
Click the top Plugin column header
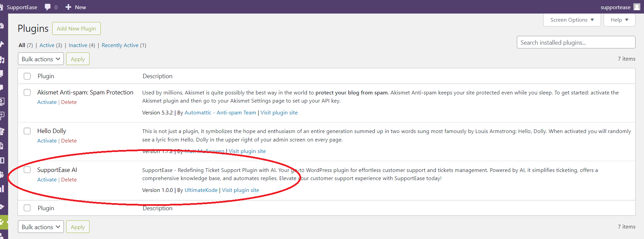pos(46,76)
